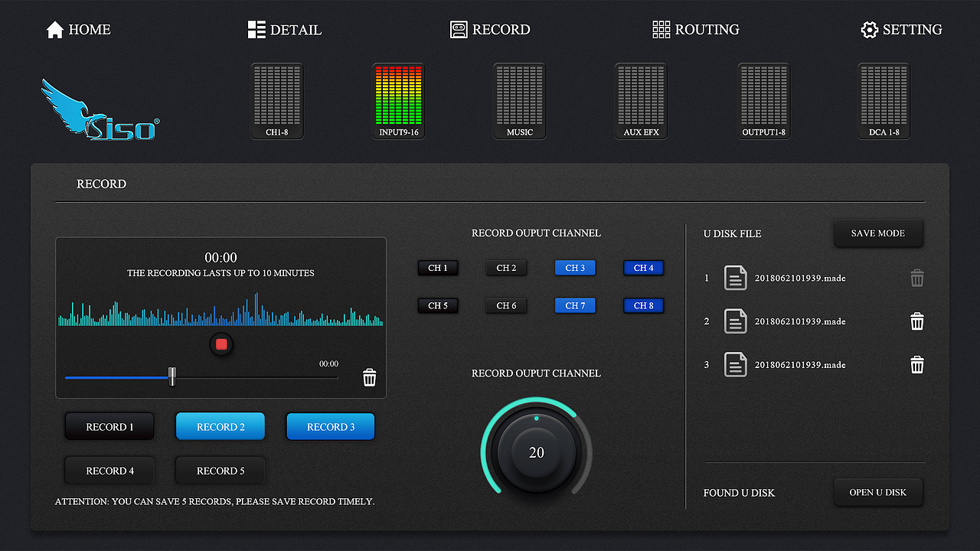Disable record output channel CH 3
The height and width of the screenshot is (551, 980).
pos(575,268)
